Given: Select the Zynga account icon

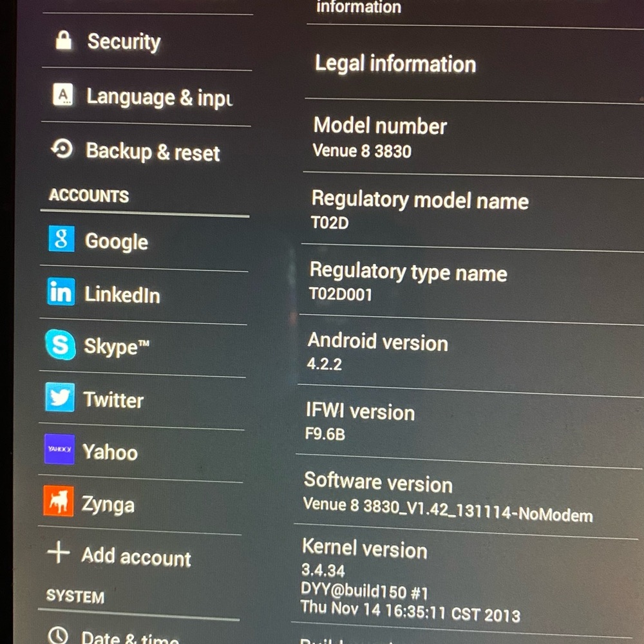Looking at the screenshot, I should pyautogui.click(x=58, y=504).
